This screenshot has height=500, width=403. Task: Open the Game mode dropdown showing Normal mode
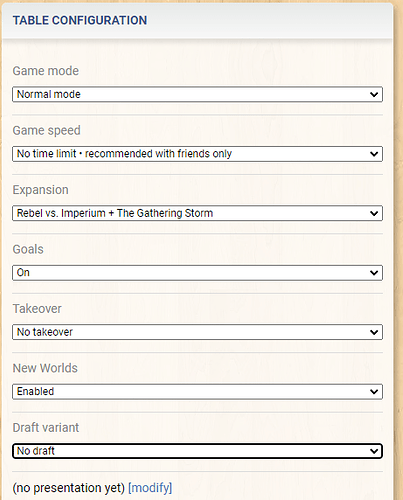(197, 94)
